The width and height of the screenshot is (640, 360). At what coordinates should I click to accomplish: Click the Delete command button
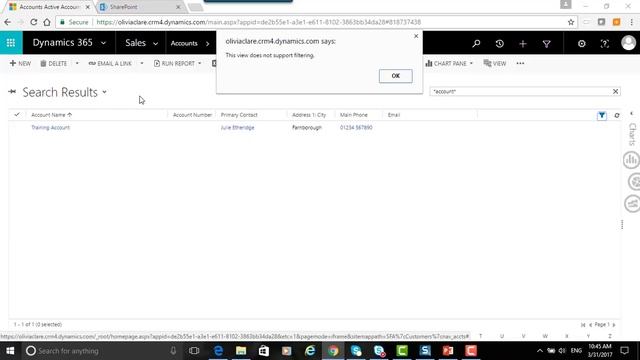53,63
